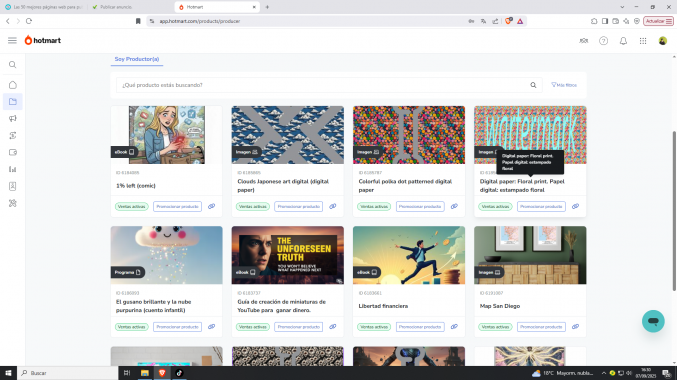This screenshot has width=677, height=380.
Task: Bookmark this page icon in browser toolbar
Action: 138,21
